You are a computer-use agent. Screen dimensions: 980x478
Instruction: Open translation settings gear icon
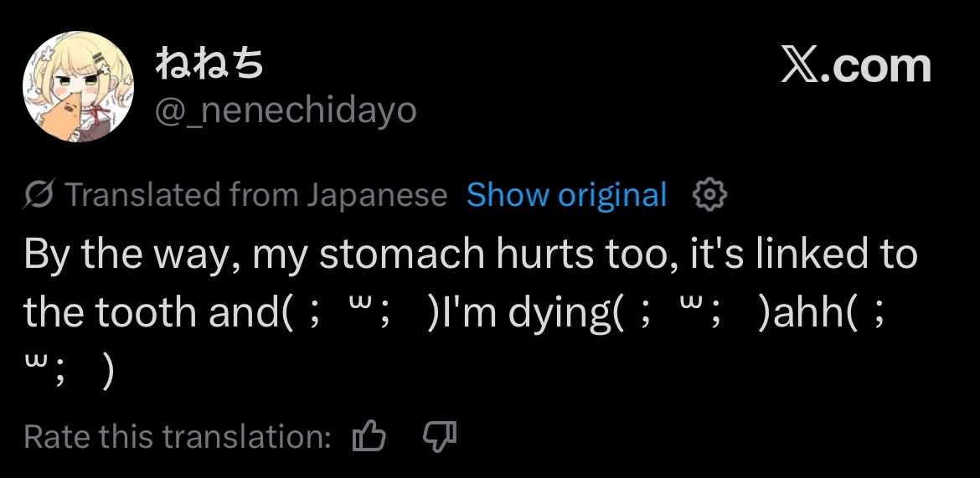pos(709,195)
